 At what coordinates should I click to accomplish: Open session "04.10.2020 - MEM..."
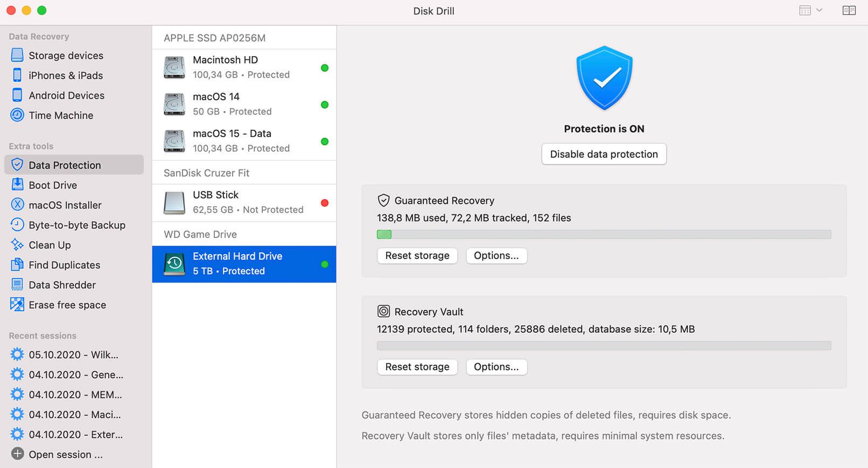pos(75,394)
